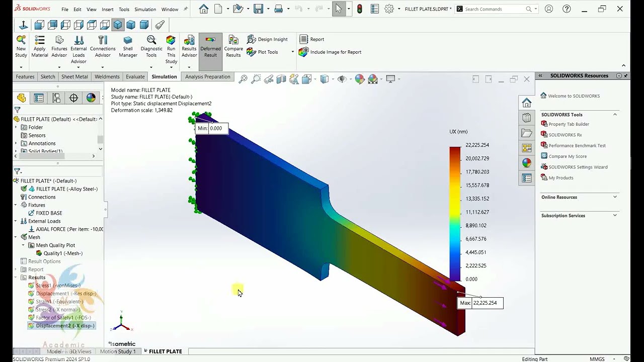The image size is (644, 362).
Task: Open Appearances tab in task pane
Action: tap(527, 163)
